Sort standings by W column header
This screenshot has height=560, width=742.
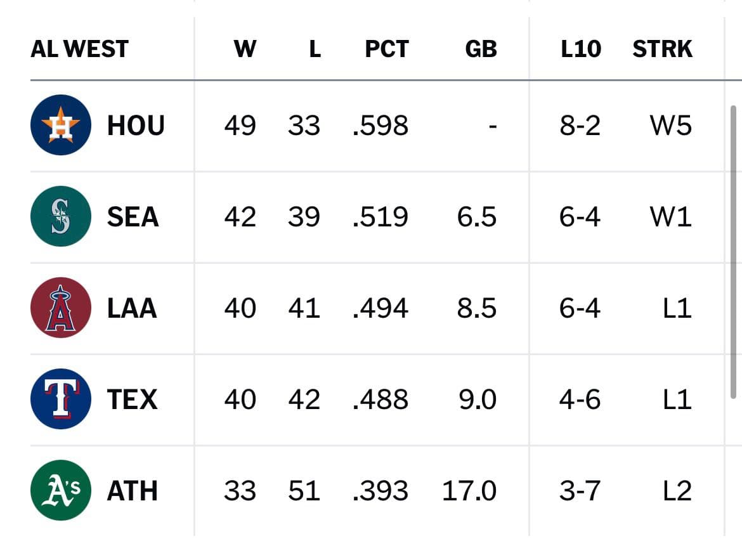click(x=245, y=49)
